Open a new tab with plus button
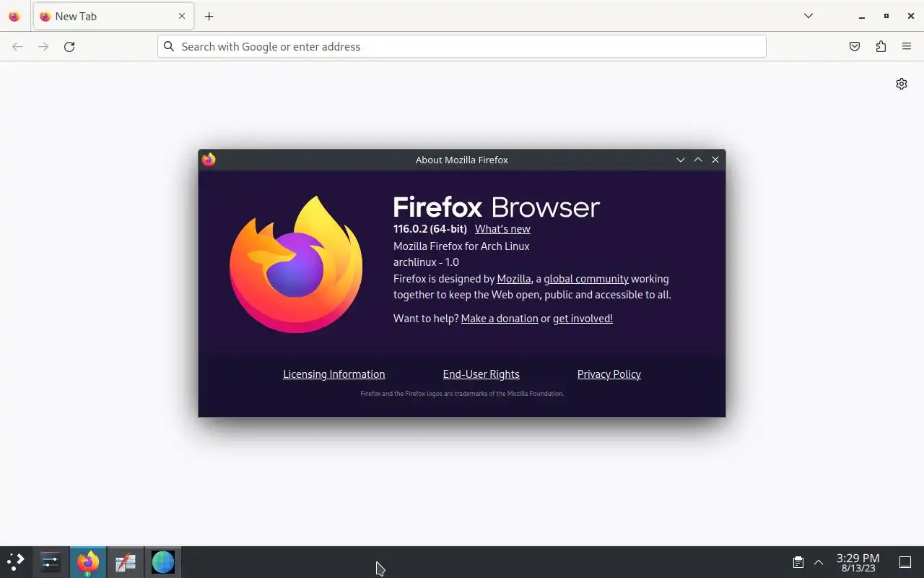 [209, 16]
